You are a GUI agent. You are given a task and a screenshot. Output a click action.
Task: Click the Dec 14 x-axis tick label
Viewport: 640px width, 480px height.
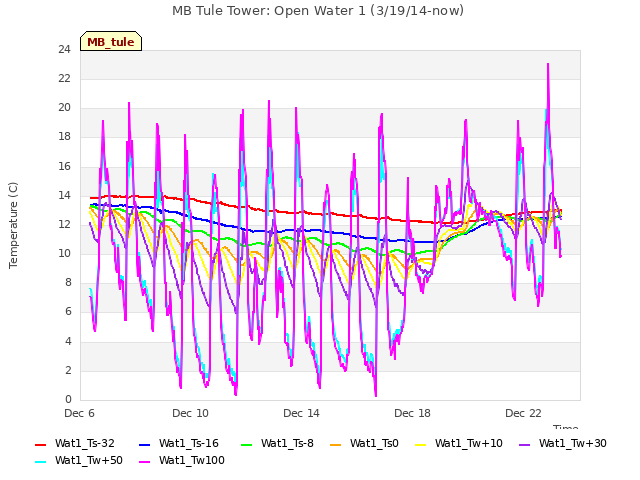pos(301,413)
